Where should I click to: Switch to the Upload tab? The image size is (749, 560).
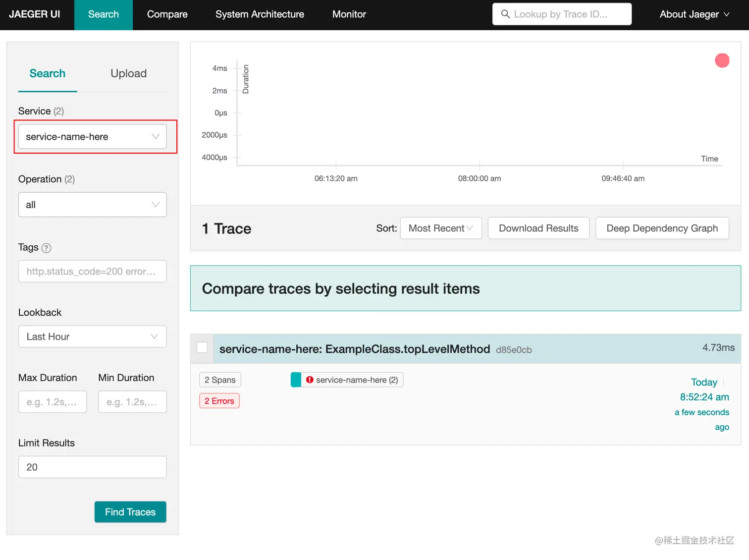tap(129, 73)
